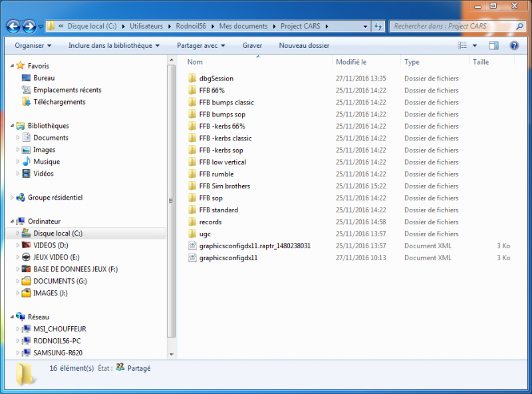Select the FFB -kerbs sop folder
The image size is (532, 394).
221,150
